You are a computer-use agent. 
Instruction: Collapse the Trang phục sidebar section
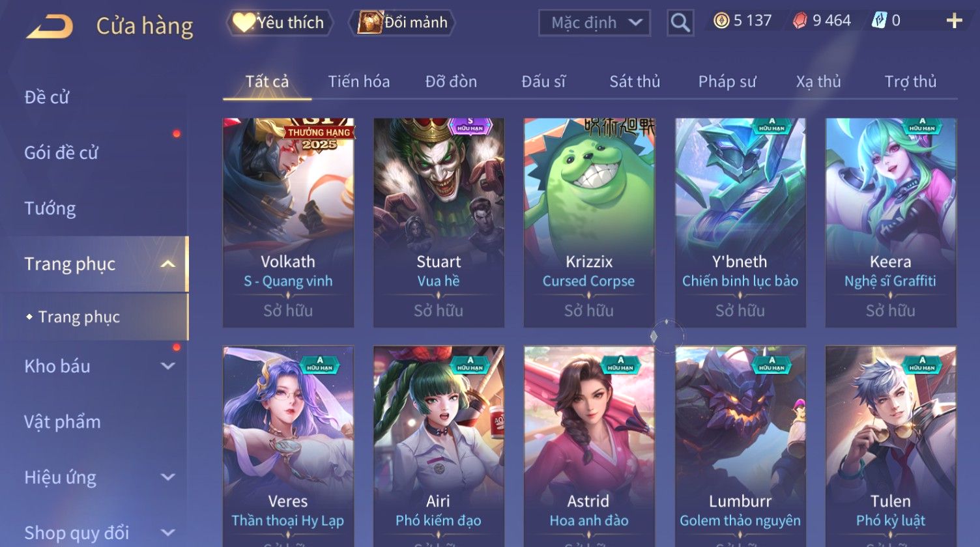click(x=168, y=264)
